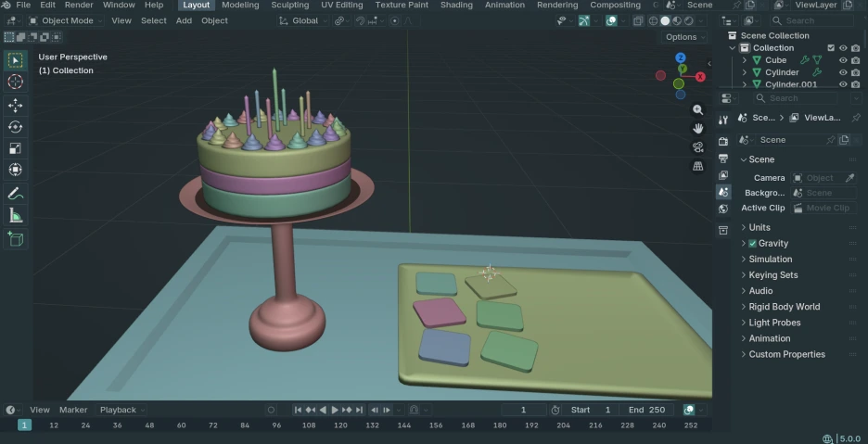Play the animation forward
Image resolution: width=868 pixels, height=444 pixels.
[335, 411]
